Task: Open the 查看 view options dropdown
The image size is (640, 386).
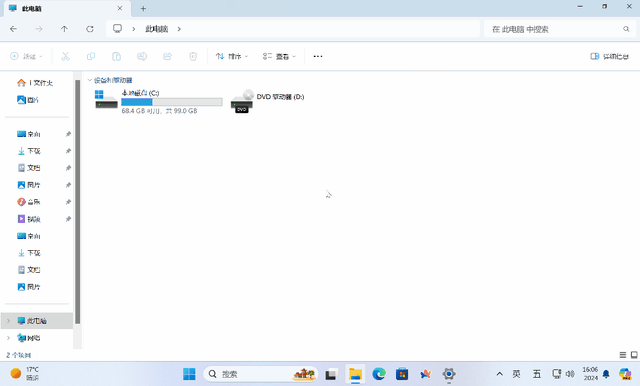Action: [x=279, y=56]
